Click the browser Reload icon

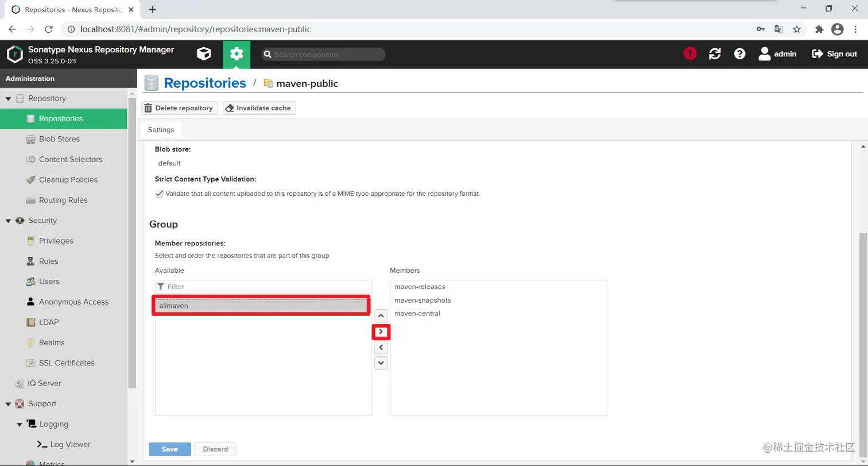pyautogui.click(x=49, y=29)
